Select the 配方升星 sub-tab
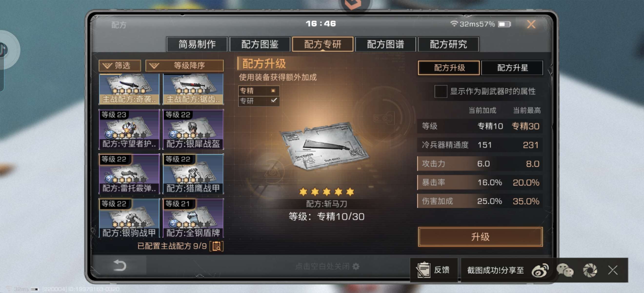Image resolution: width=644 pixels, height=293 pixels. coord(512,68)
